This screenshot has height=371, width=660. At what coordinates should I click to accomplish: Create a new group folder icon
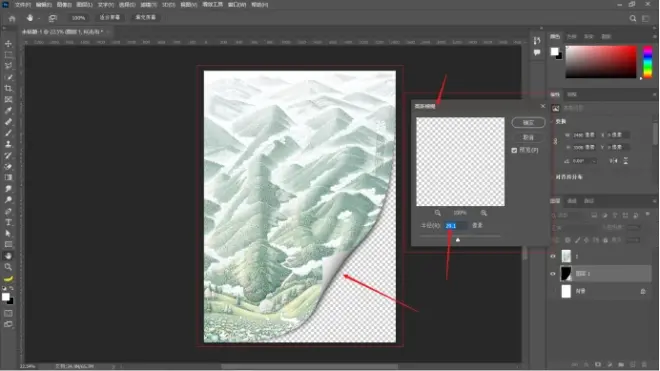click(x=621, y=364)
